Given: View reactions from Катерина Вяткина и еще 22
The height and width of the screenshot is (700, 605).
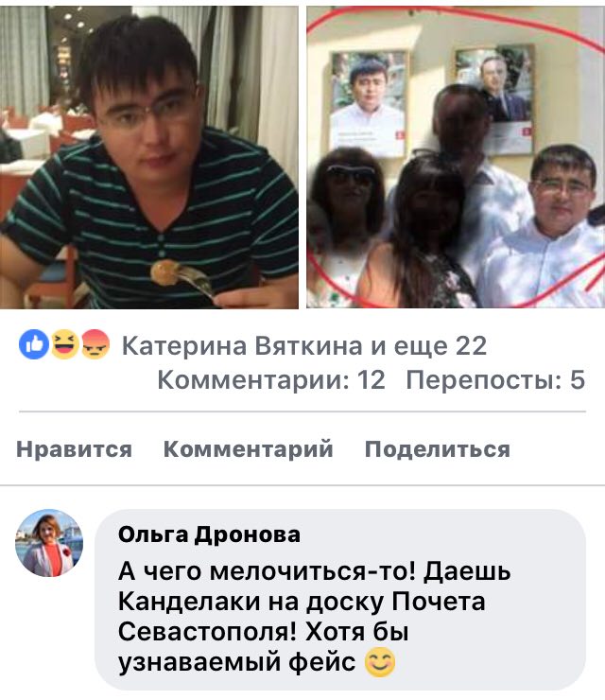Looking at the screenshot, I should click(304, 346).
